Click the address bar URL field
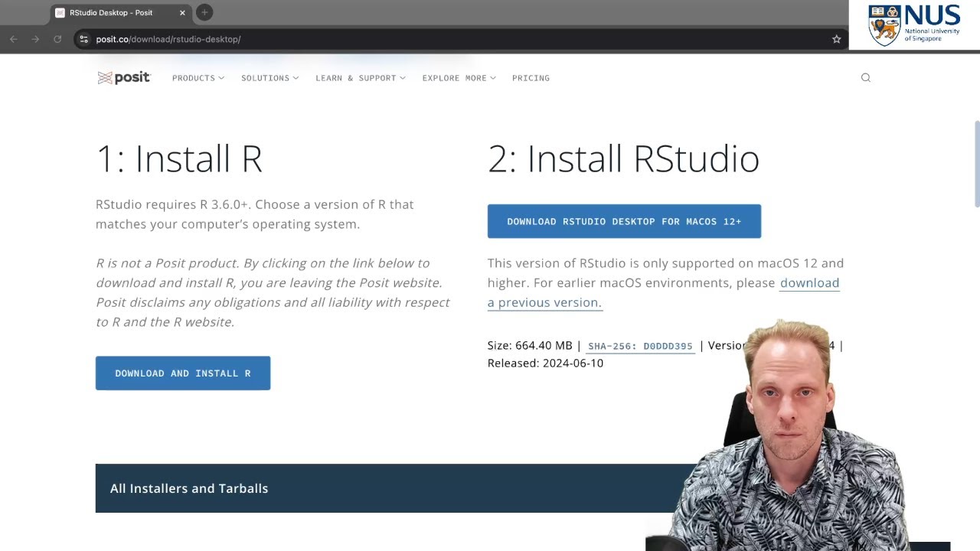 [x=459, y=39]
